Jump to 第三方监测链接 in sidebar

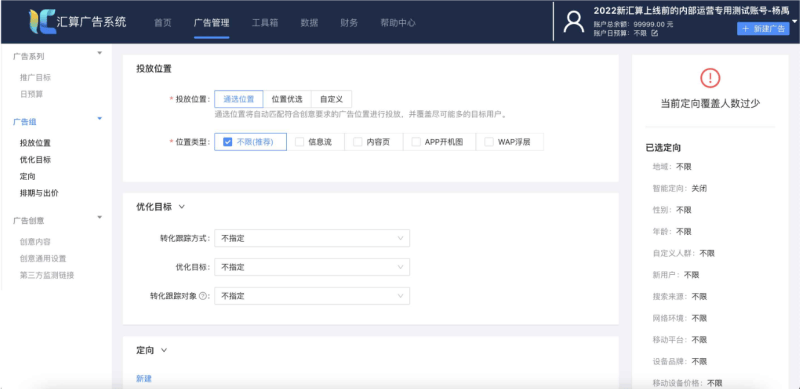pos(47,275)
